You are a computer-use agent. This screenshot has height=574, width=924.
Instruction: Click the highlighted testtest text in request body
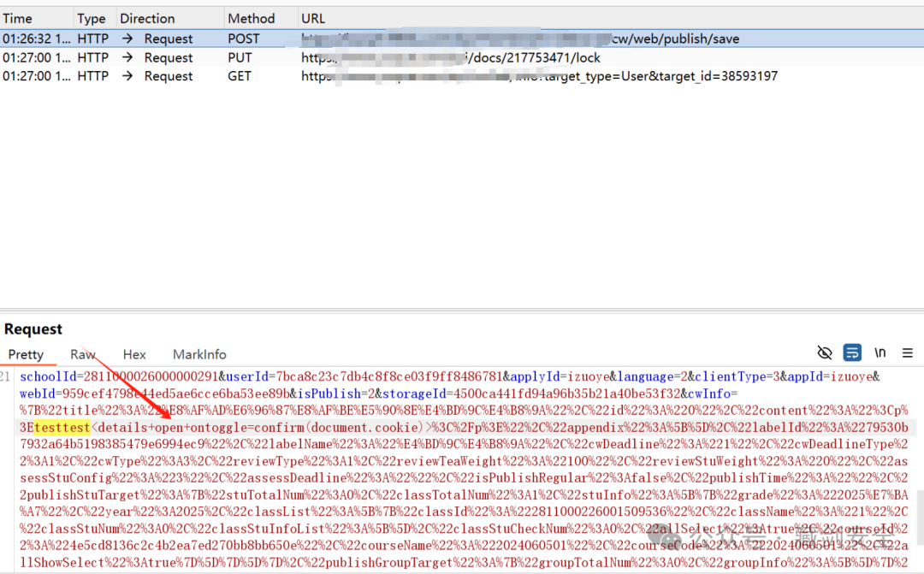point(62,427)
